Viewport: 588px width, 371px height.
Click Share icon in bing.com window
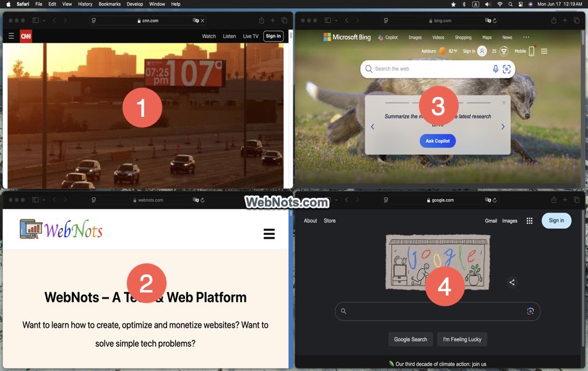(553, 20)
